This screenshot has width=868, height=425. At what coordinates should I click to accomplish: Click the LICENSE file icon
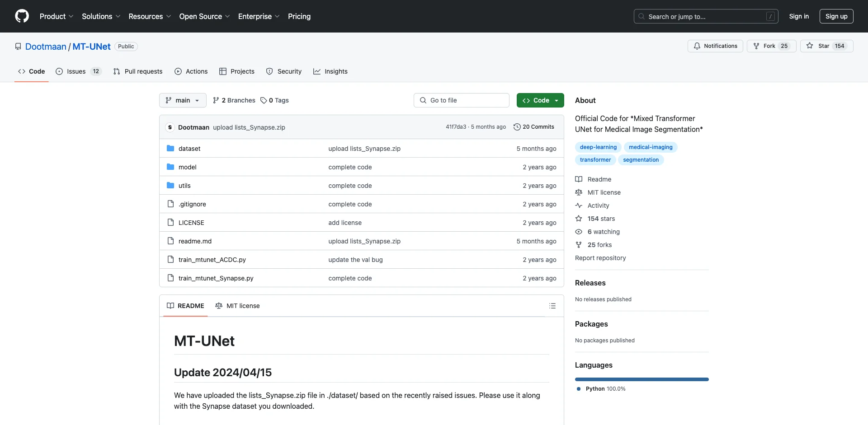[170, 222]
